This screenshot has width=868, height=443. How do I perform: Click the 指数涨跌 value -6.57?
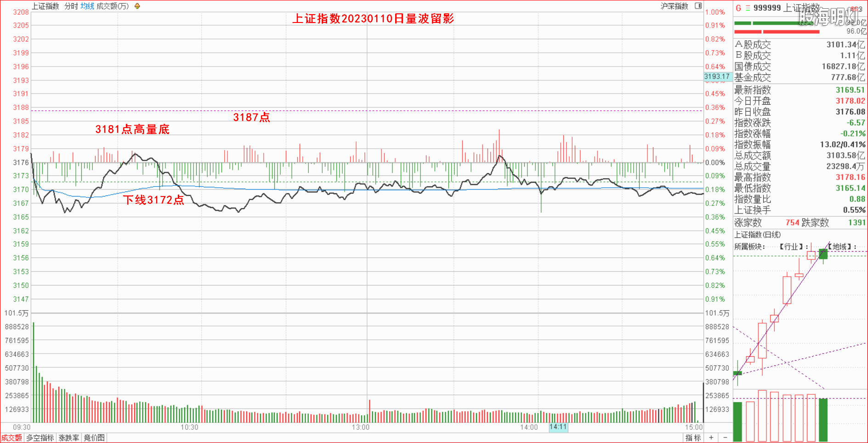tap(856, 123)
